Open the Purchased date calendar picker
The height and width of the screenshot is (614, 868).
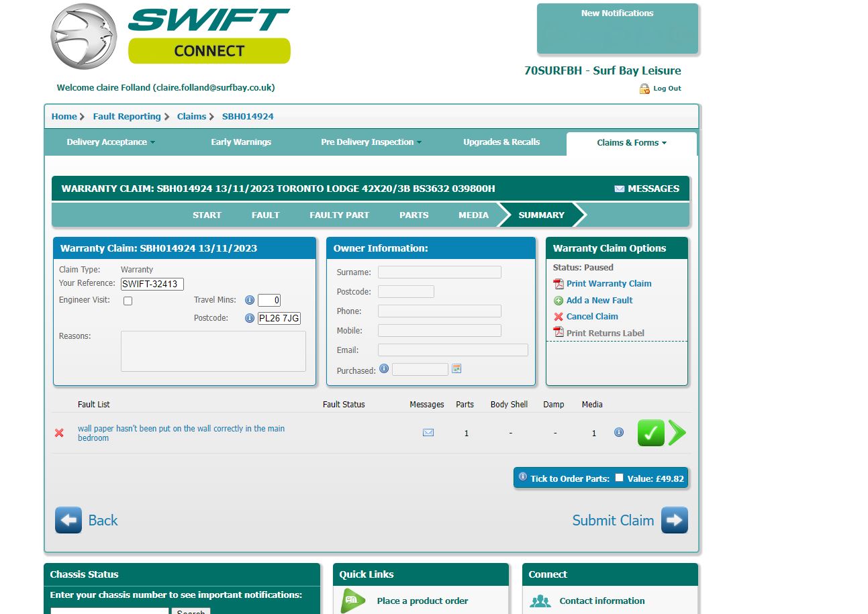pos(456,368)
